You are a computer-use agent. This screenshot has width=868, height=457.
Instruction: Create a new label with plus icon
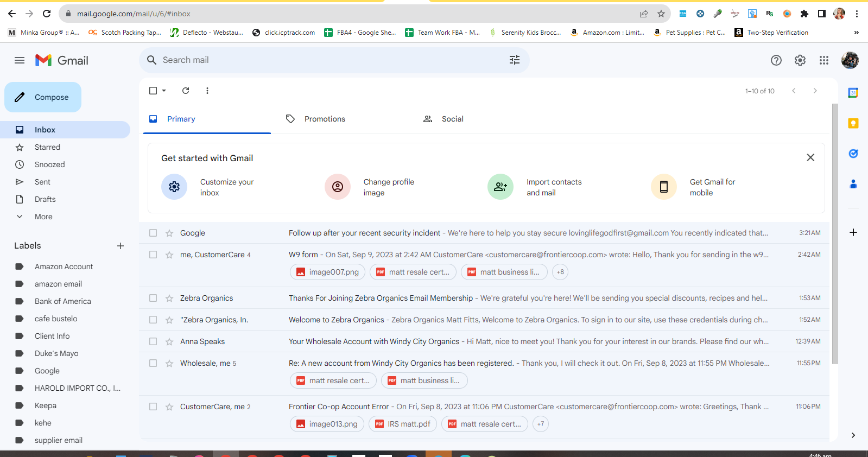click(x=121, y=246)
